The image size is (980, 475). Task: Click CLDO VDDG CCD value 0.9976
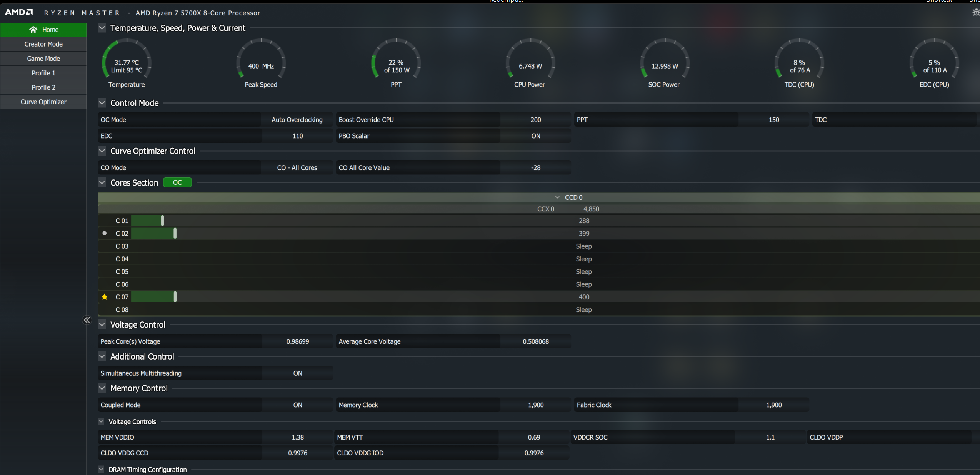coord(297,453)
